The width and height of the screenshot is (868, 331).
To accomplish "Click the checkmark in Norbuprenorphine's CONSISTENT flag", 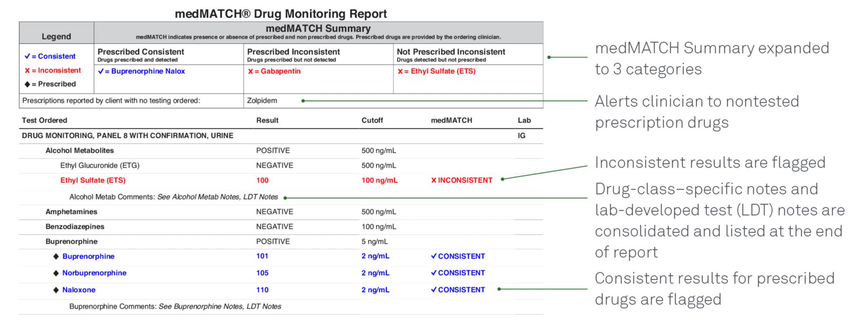I will click(434, 273).
